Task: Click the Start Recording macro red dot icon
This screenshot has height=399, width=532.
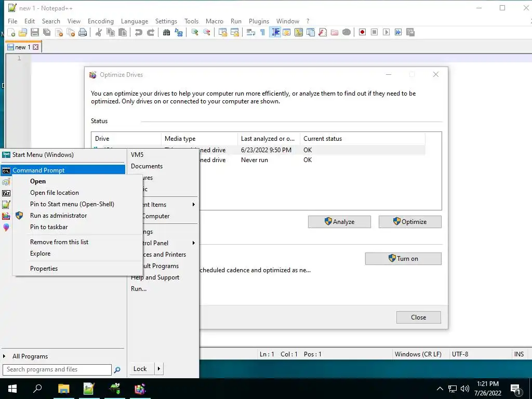Action: coord(362,32)
